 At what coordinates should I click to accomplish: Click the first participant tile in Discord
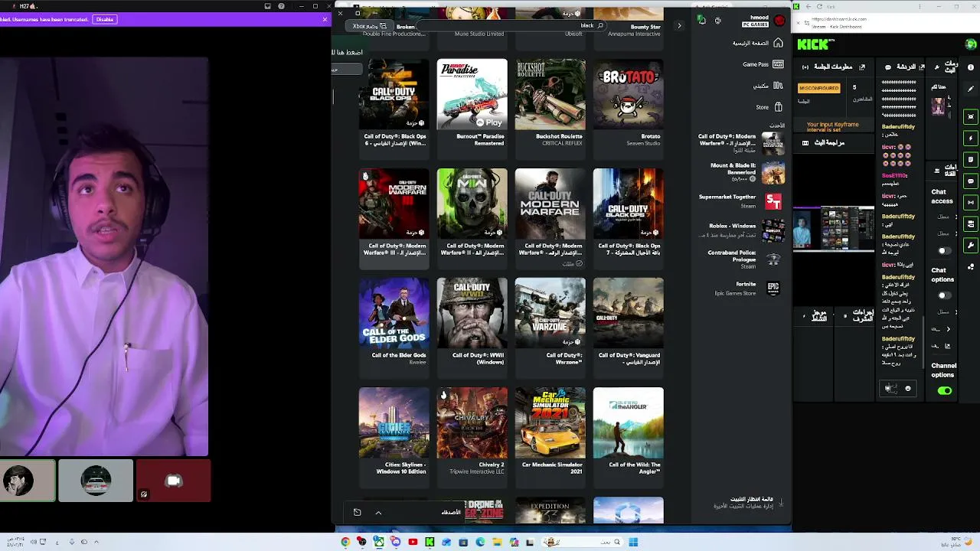click(28, 481)
